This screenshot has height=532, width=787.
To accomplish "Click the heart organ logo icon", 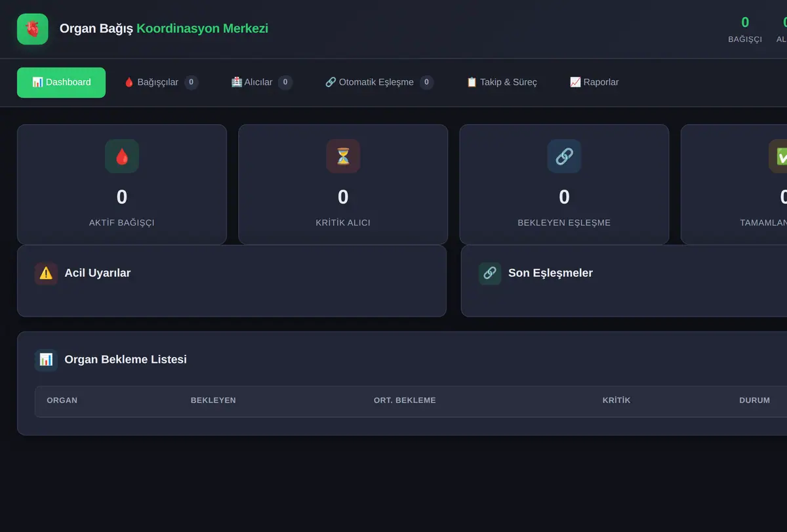I will 33,29.
